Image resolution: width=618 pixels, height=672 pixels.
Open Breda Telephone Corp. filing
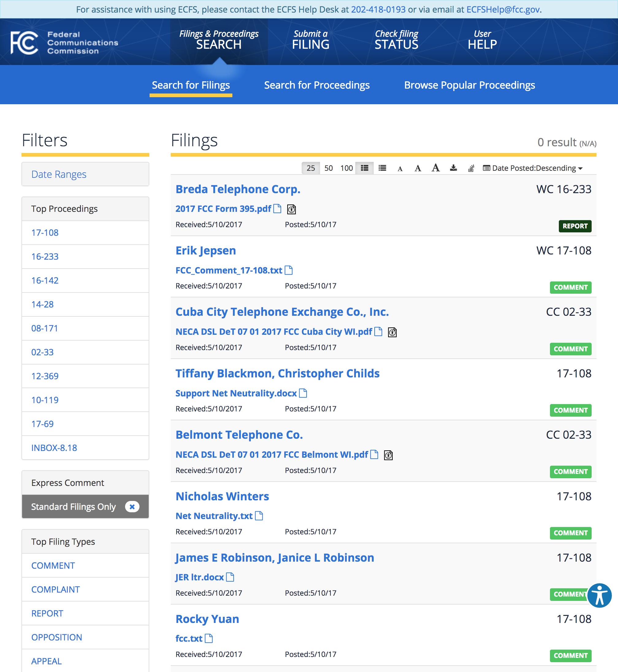(x=238, y=189)
